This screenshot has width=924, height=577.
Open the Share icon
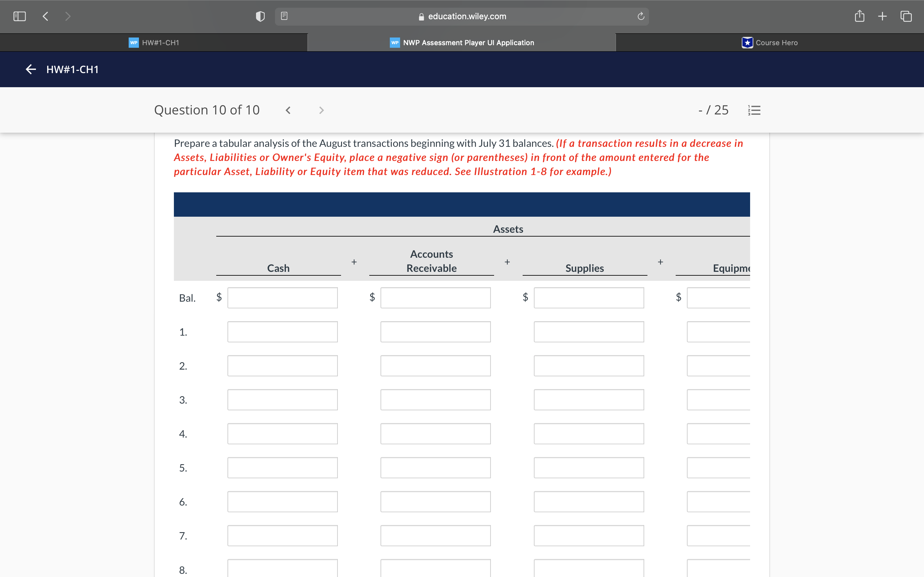pyautogui.click(x=859, y=16)
